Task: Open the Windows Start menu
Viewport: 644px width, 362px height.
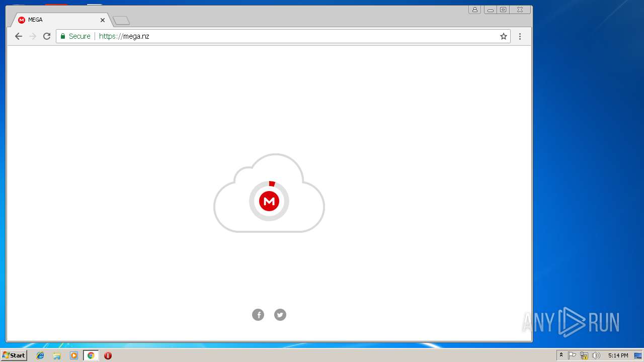Action: click(x=14, y=355)
